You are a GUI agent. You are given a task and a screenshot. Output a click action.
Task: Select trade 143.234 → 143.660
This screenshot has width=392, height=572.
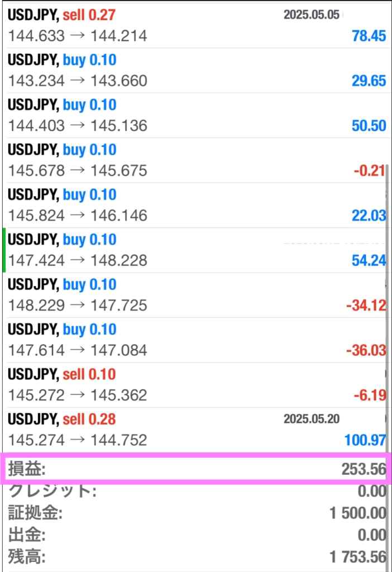(196, 70)
